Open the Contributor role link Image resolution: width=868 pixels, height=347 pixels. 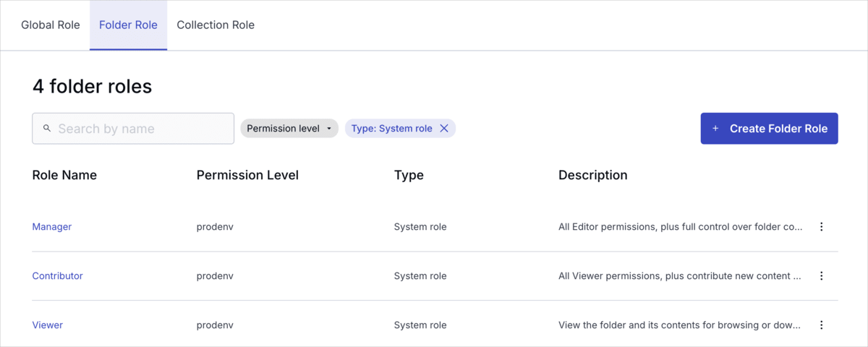click(x=58, y=276)
